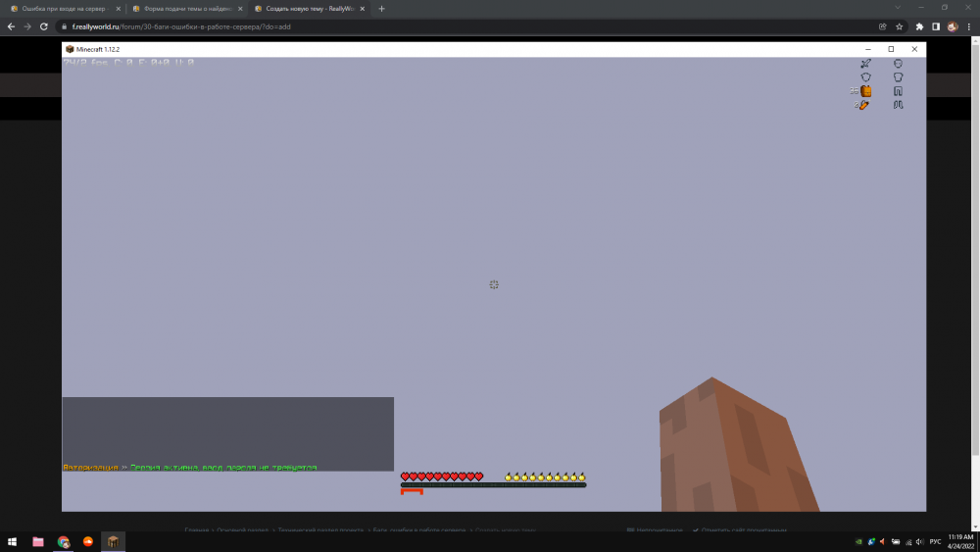Click the FPS debug text in the game
The width and height of the screenshot is (980, 552).
(128, 63)
